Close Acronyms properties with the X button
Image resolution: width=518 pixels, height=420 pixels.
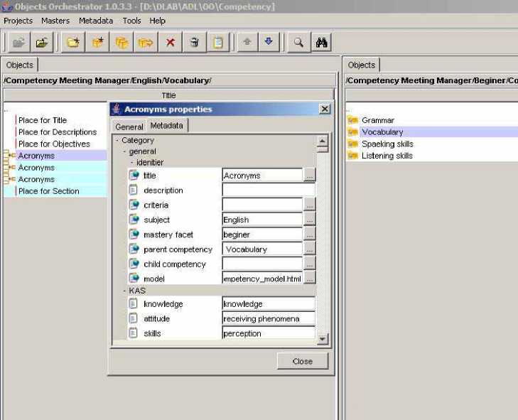tap(325, 109)
